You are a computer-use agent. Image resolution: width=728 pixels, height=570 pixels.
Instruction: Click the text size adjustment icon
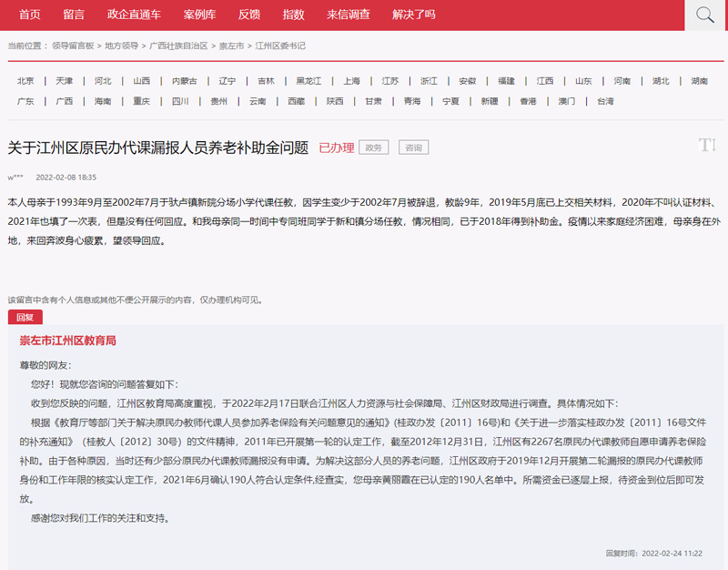click(x=707, y=146)
